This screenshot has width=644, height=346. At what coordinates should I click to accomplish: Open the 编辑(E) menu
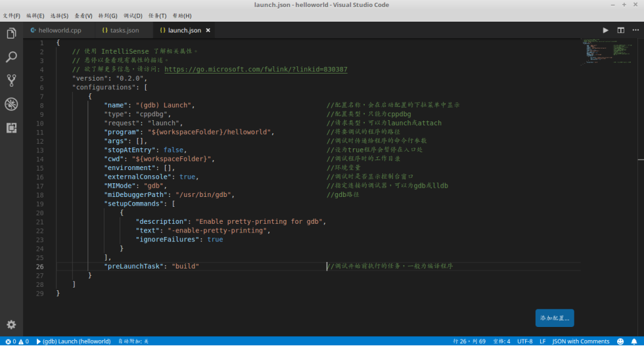(35, 16)
